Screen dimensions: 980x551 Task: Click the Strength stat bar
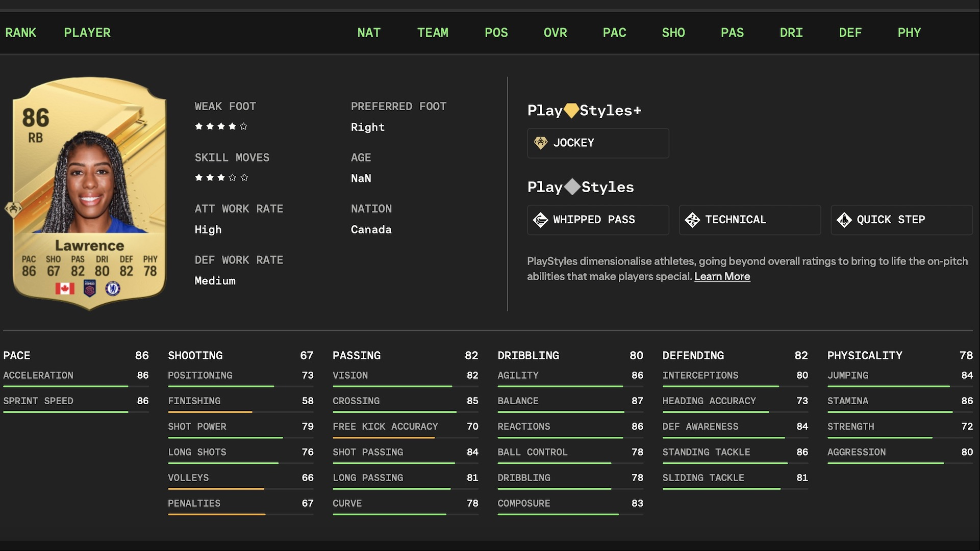[900, 437]
